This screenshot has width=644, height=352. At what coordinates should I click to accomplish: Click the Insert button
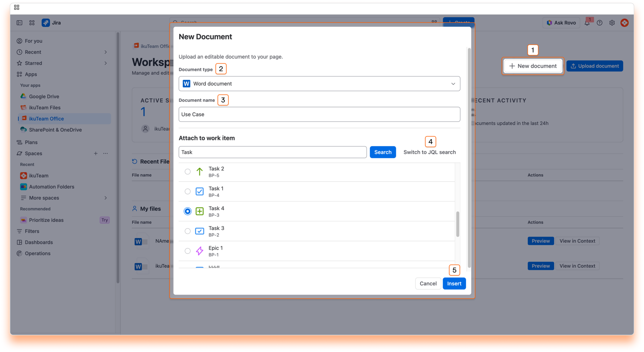454,283
